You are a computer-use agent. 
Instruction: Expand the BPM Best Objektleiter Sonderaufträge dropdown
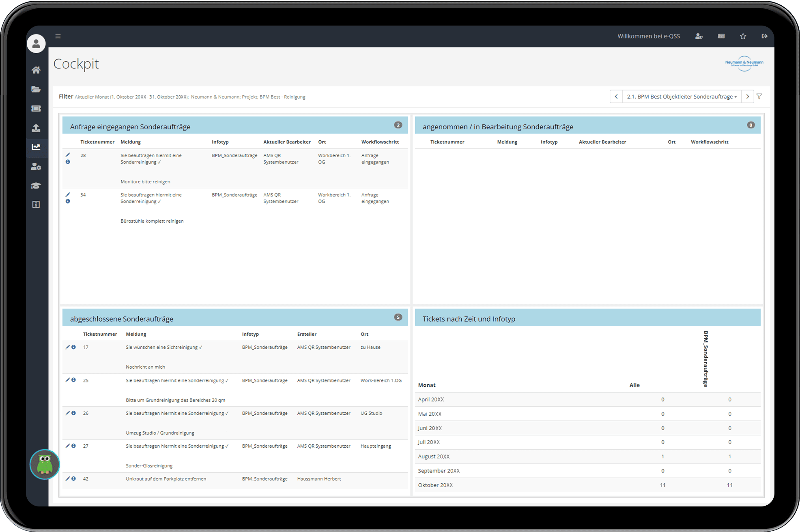682,97
